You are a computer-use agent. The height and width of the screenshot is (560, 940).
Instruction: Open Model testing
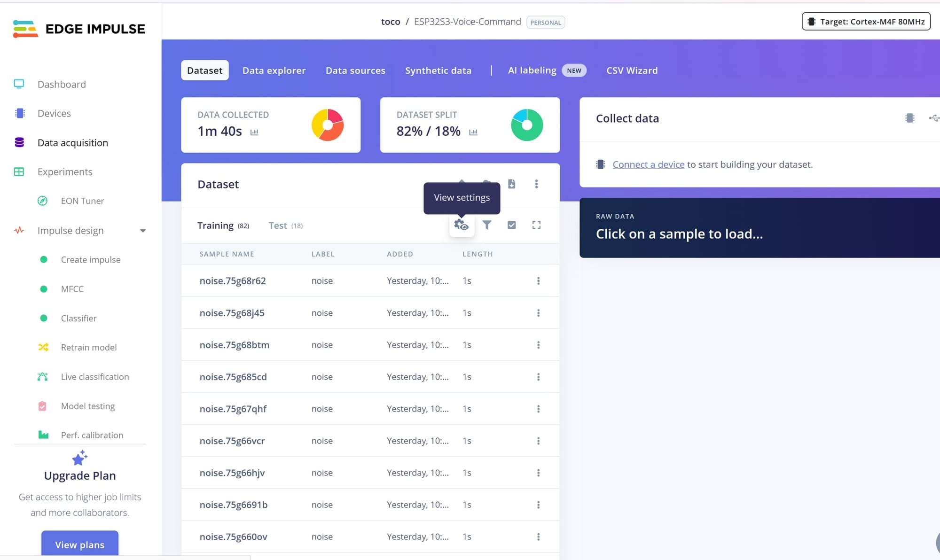87,406
